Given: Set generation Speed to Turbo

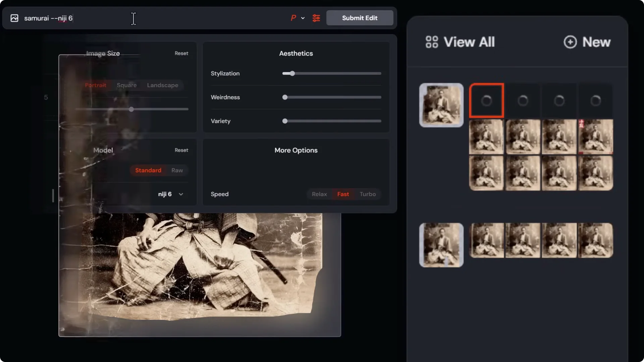Looking at the screenshot, I should coord(368,194).
